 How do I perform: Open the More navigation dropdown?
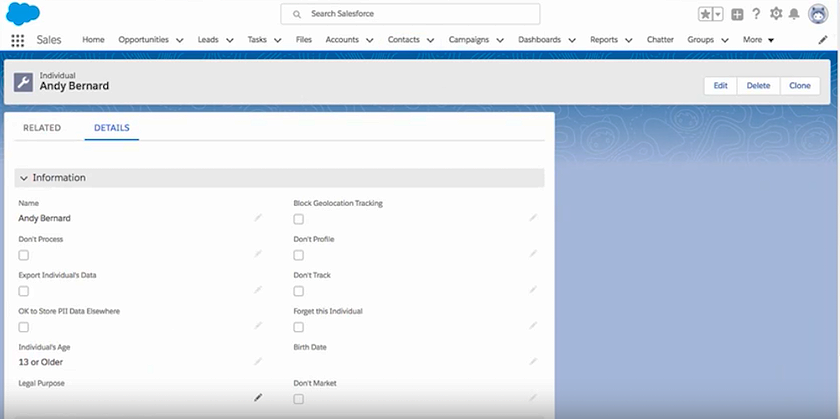click(758, 40)
